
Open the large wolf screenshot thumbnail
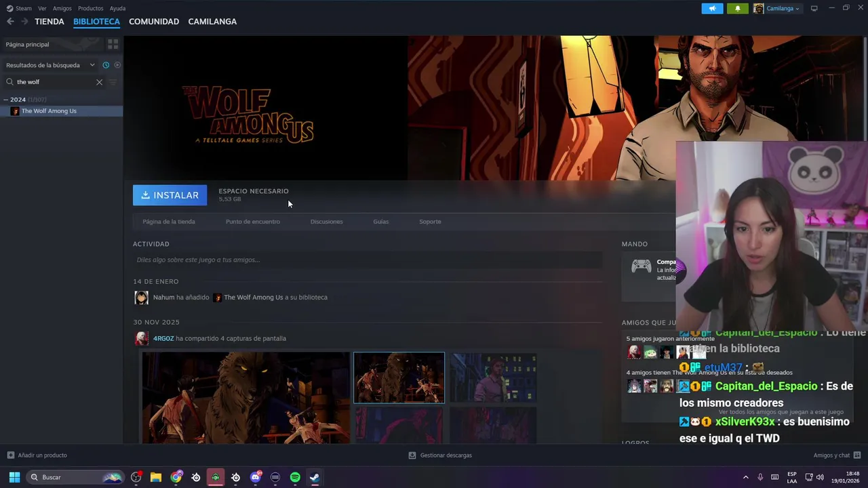pos(245,398)
